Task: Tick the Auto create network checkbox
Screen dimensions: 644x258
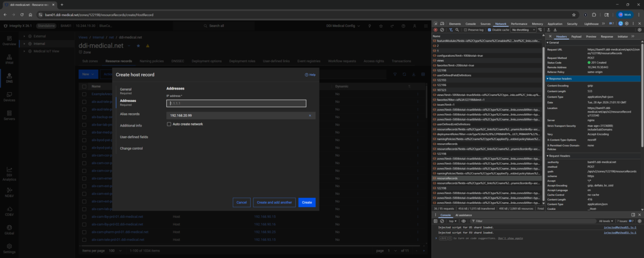Action: [x=169, y=124]
